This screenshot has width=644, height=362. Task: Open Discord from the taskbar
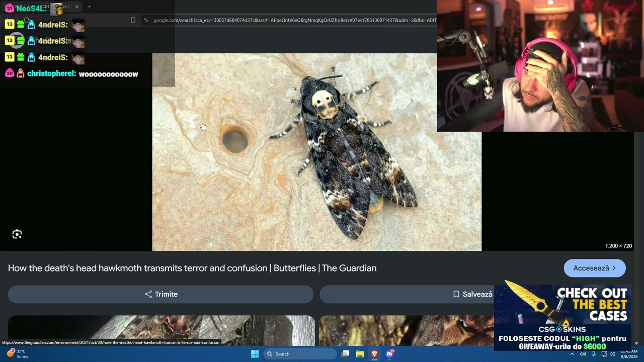[389, 354]
